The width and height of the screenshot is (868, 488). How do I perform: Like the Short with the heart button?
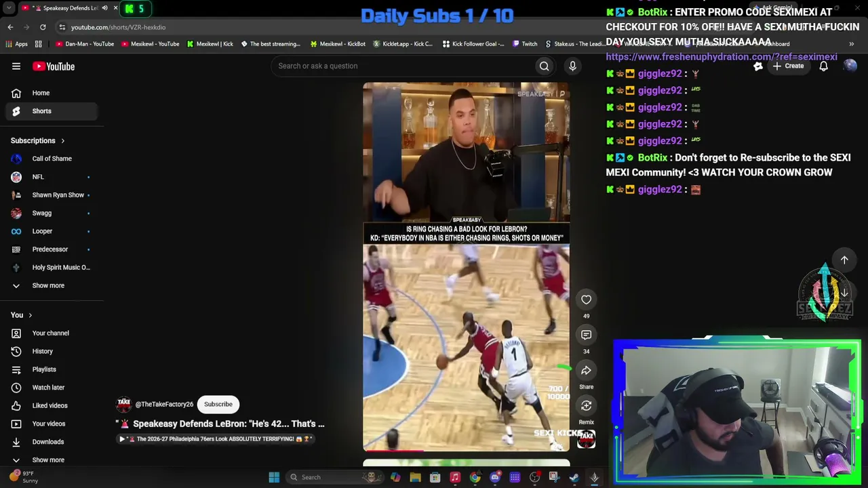coord(586,300)
